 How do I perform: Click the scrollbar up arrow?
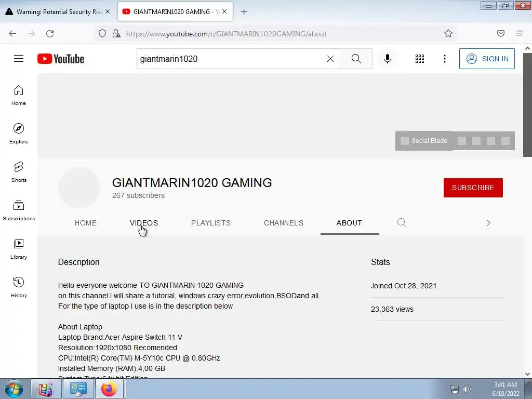(527, 48)
